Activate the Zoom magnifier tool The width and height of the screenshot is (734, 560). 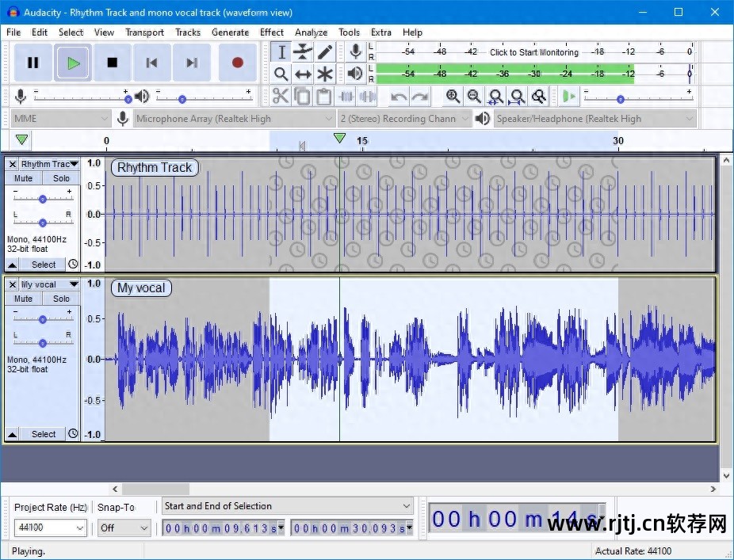click(281, 74)
